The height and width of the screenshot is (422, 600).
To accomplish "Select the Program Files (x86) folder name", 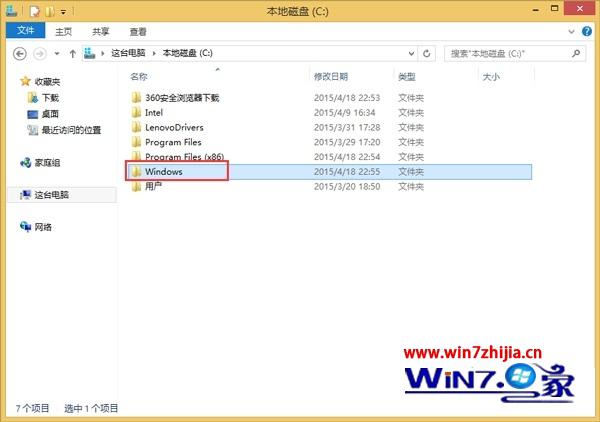I will click(184, 157).
